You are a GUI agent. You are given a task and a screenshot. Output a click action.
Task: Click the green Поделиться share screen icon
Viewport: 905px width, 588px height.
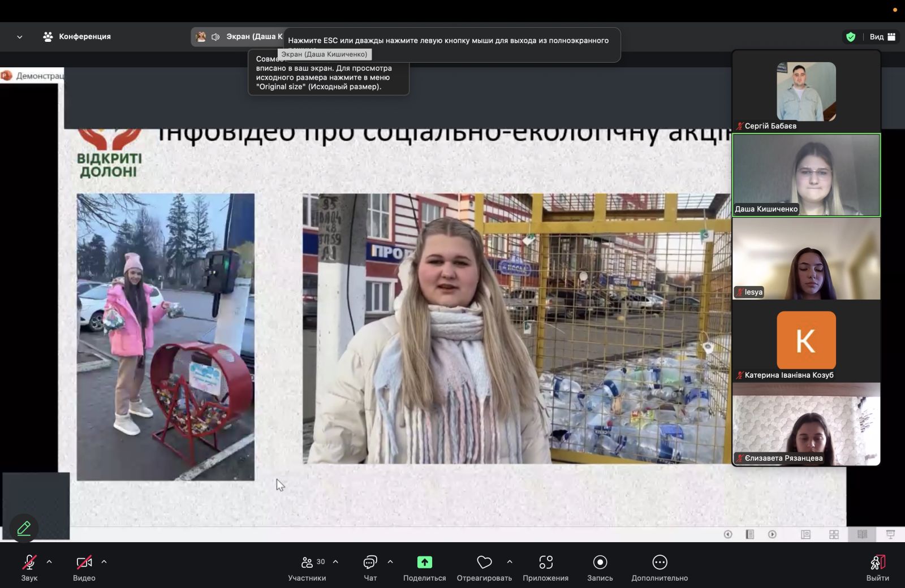(x=424, y=562)
